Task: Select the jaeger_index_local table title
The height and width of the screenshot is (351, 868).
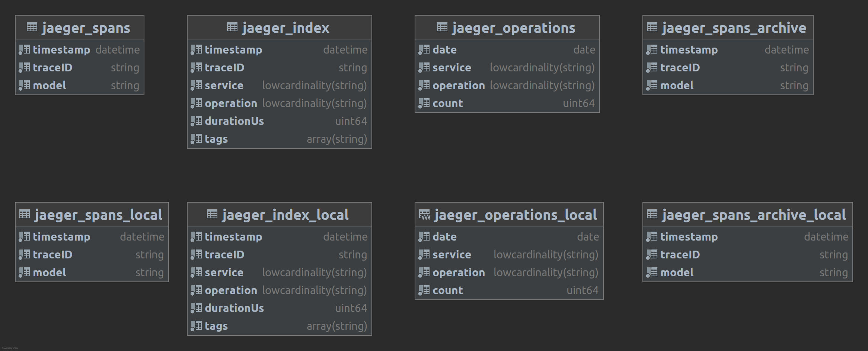Action: pos(285,215)
